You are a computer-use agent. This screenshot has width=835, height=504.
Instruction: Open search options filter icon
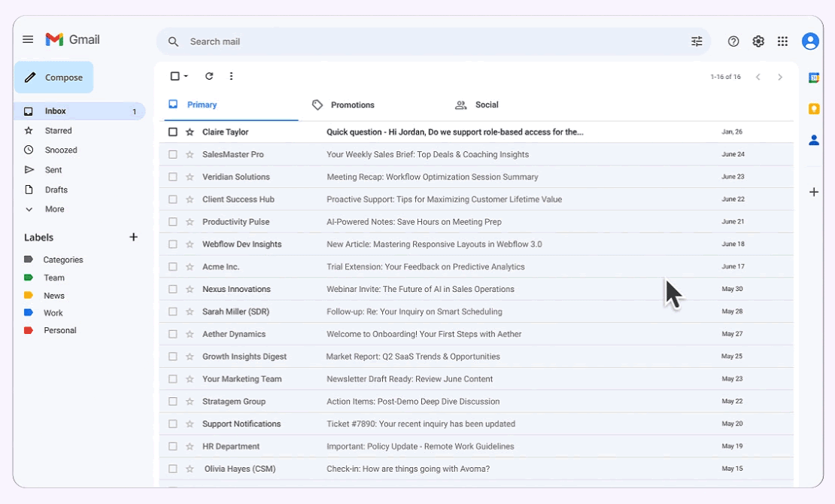[697, 41]
